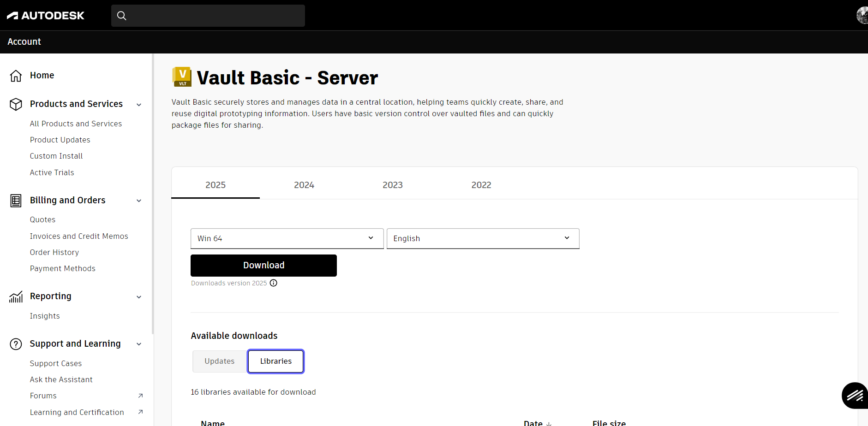This screenshot has width=868, height=426.
Task: Open Active Trials page
Action: pyautogui.click(x=52, y=172)
